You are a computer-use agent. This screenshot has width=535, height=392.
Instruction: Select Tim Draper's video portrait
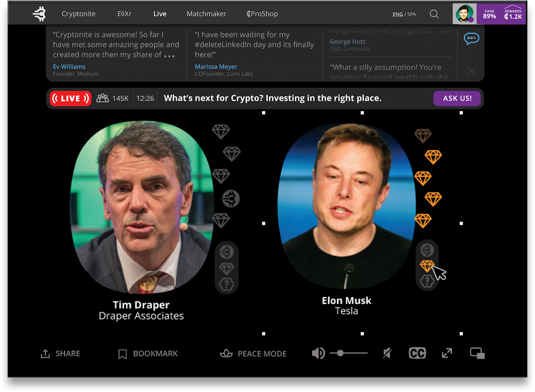142,207
